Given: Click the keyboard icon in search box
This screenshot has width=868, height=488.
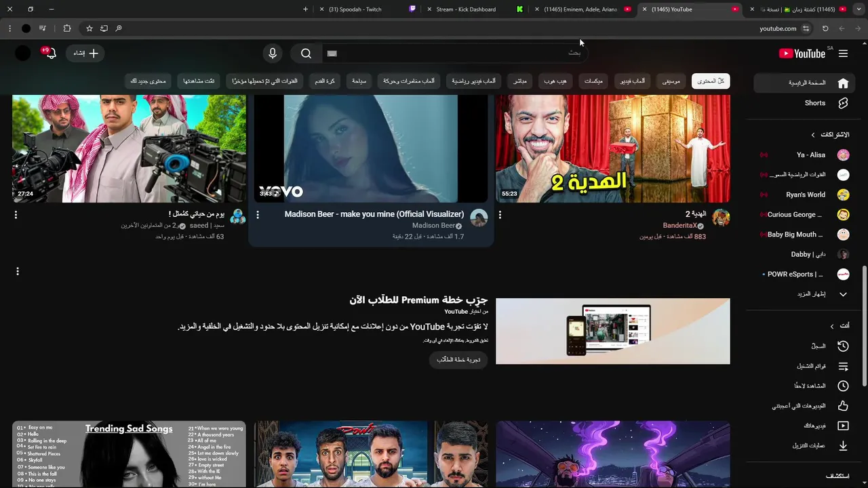Looking at the screenshot, I should click(x=332, y=54).
